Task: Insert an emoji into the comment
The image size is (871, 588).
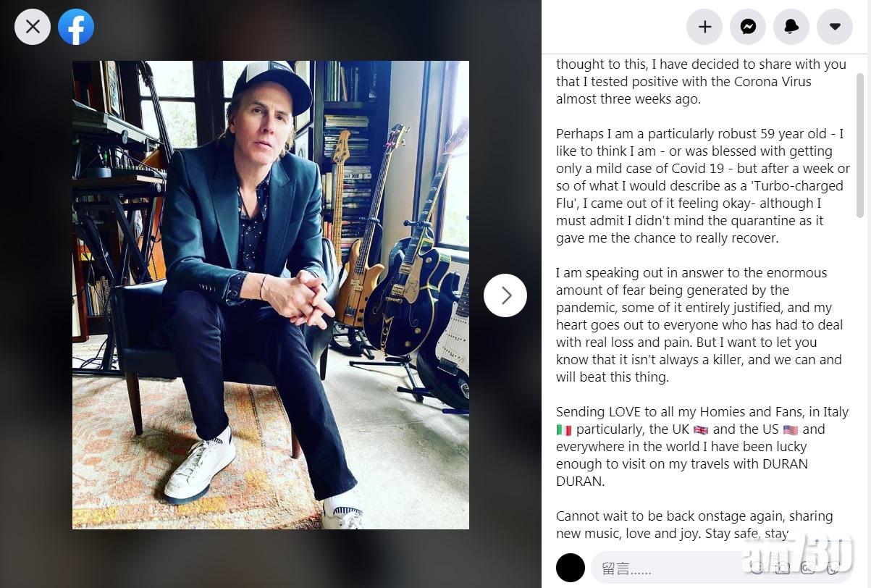Action: point(757,568)
